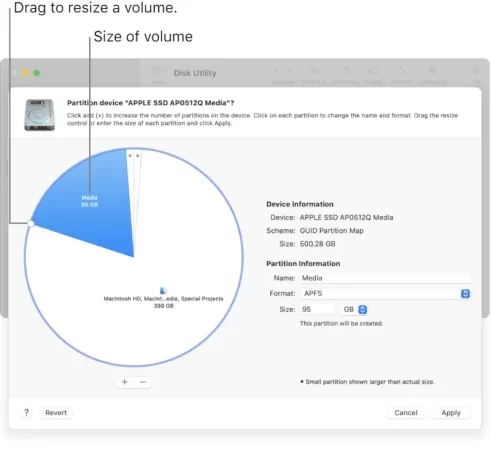Click the Name field containing Media
491x450 pixels.
coord(385,278)
